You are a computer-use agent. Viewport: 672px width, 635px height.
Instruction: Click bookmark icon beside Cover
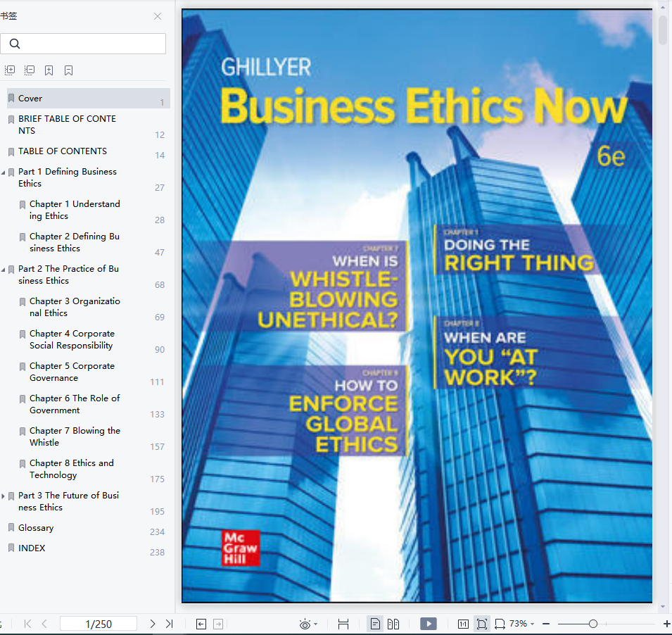pos(11,98)
